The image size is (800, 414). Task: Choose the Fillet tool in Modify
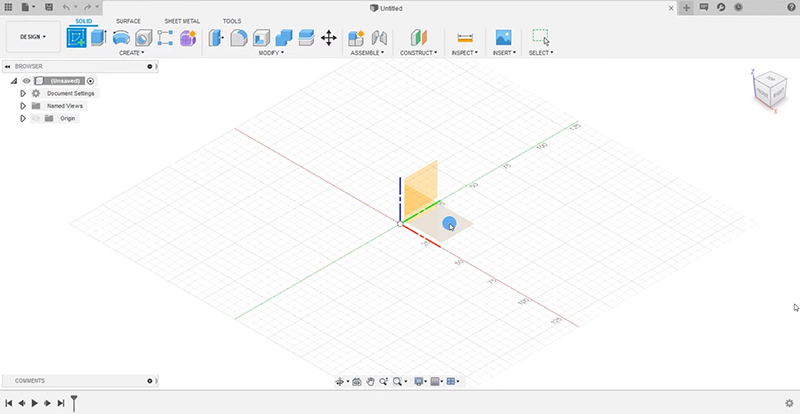[239, 38]
